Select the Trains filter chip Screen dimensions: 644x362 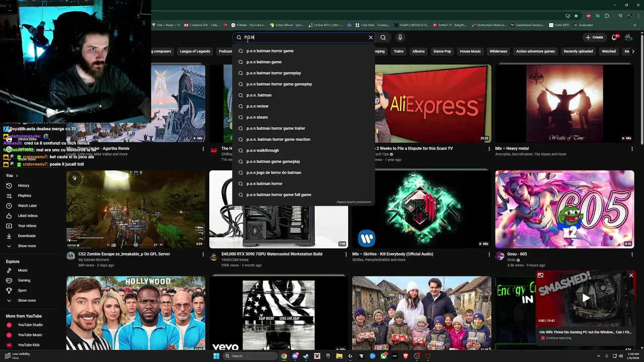(x=398, y=51)
